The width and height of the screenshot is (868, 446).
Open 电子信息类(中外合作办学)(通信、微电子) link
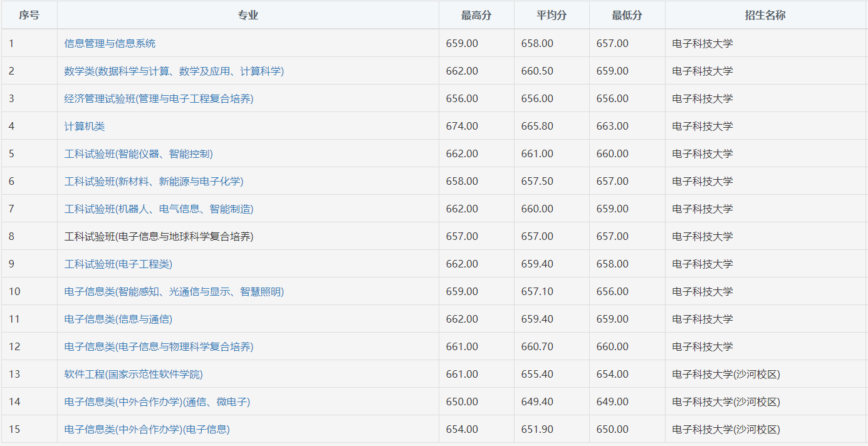click(x=157, y=402)
